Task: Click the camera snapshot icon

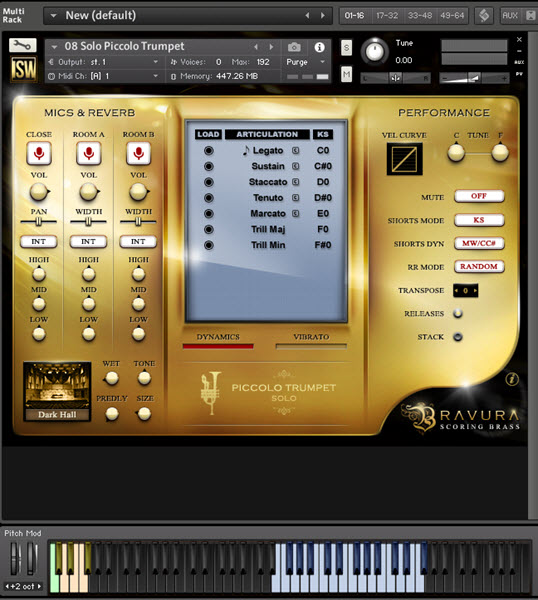Action: (294, 47)
